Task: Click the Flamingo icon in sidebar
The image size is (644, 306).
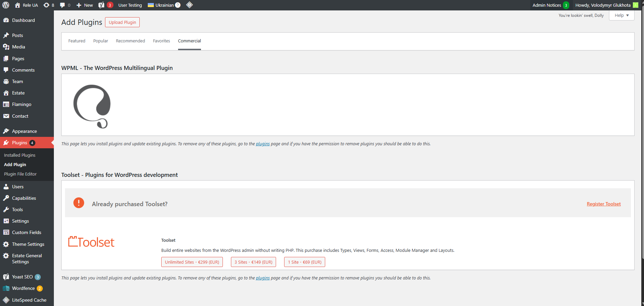Action: (x=6, y=104)
